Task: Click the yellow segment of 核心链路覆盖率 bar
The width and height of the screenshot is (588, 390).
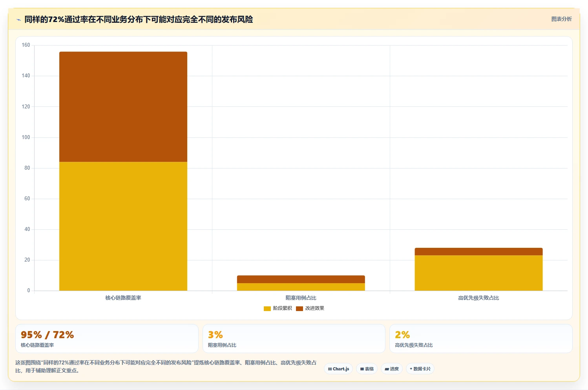Action: (123, 226)
